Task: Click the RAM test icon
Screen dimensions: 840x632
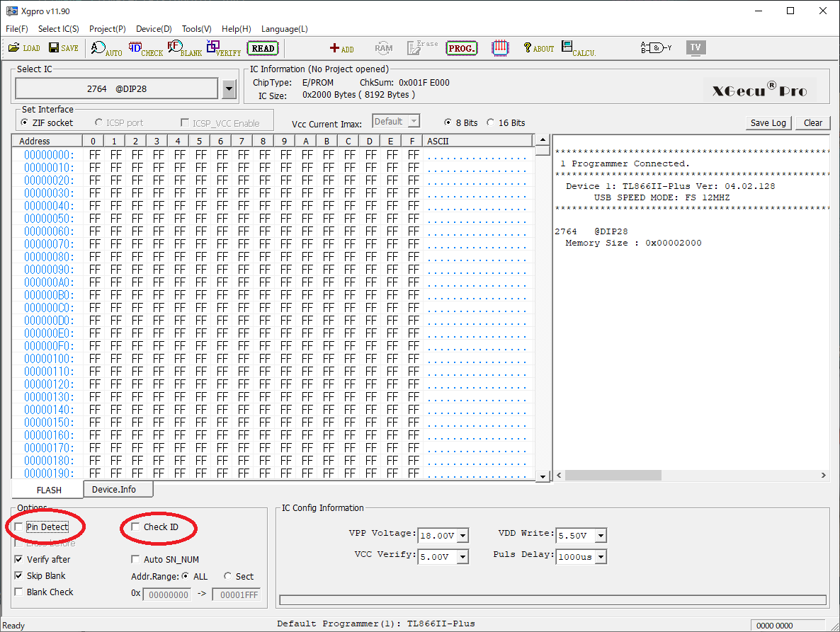Action: point(384,48)
